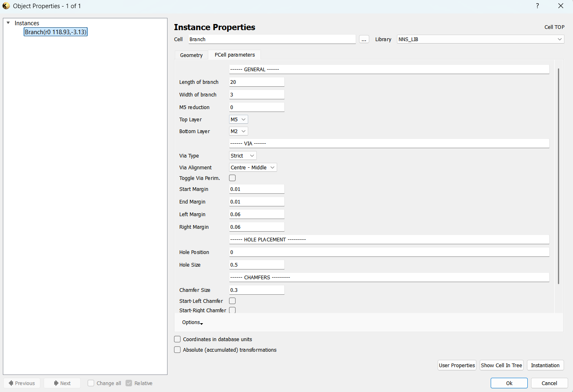Check Absolute (accumulated) transformations option
573x392 pixels.
point(177,350)
